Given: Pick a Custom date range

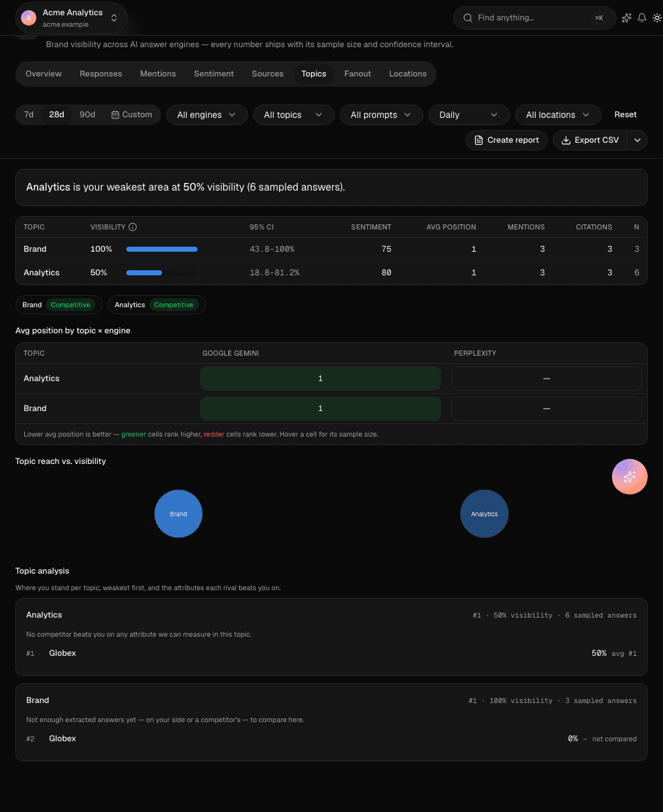Looking at the screenshot, I should (x=132, y=115).
